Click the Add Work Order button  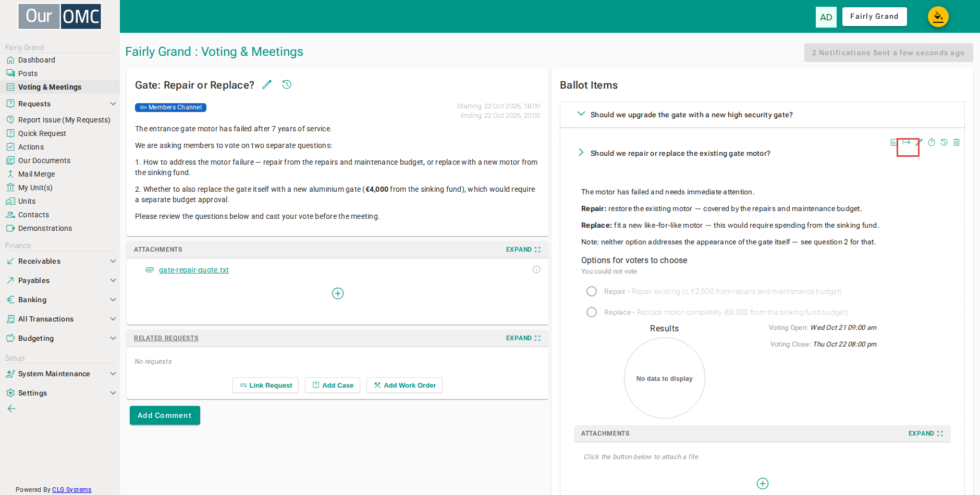click(405, 385)
